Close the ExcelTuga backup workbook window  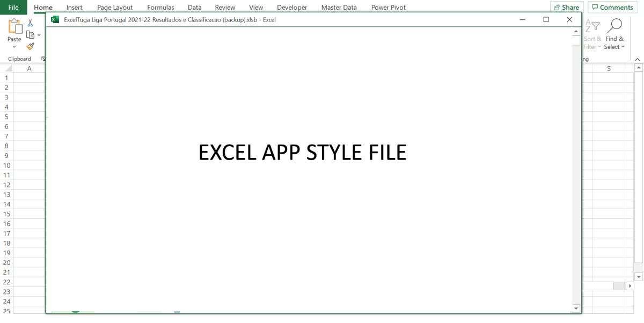(569, 19)
